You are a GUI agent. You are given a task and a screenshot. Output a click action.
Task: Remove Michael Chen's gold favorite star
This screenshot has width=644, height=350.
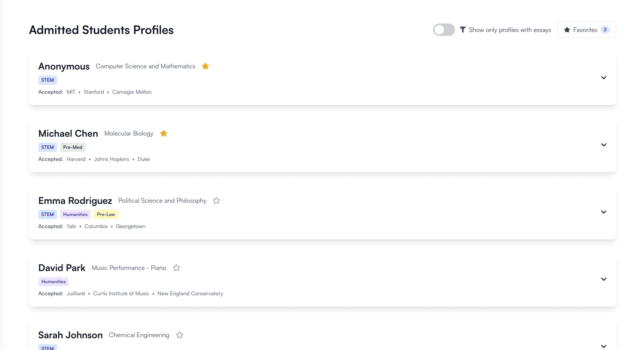164,134
